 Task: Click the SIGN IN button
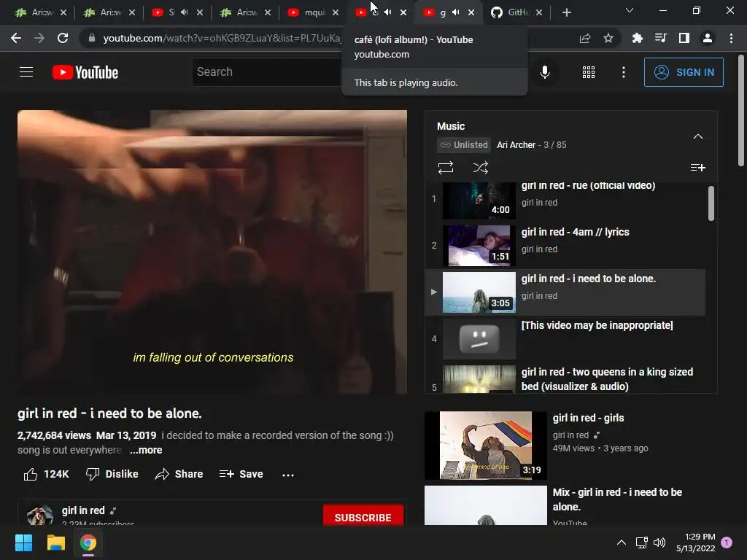(683, 72)
